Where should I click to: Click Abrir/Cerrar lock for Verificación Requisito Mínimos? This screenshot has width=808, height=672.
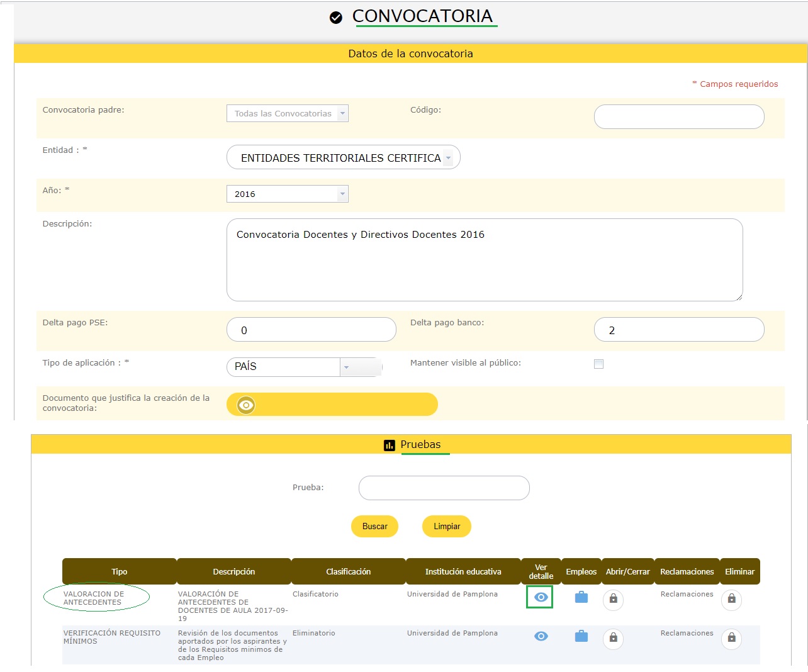pos(613,639)
